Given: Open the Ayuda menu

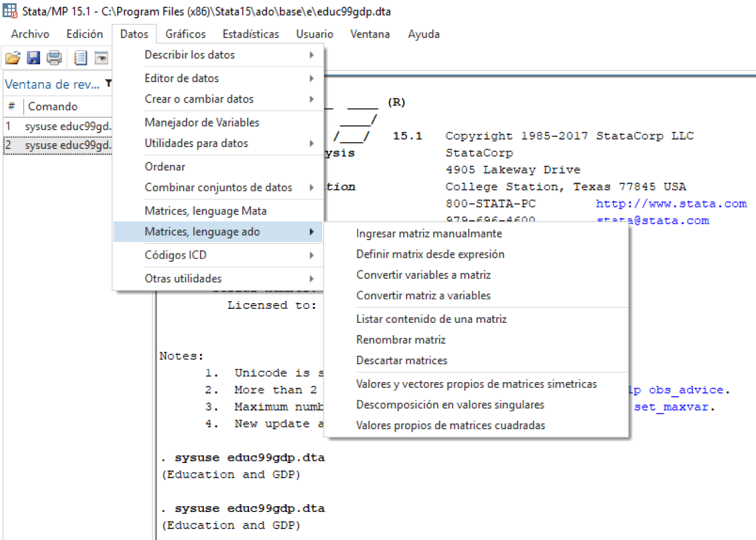Looking at the screenshot, I should click(x=424, y=34).
